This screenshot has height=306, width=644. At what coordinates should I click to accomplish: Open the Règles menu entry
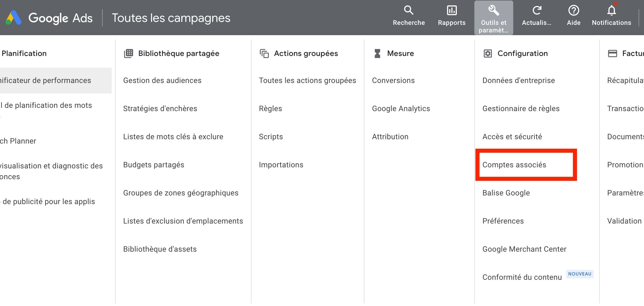(x=270, y=109)
